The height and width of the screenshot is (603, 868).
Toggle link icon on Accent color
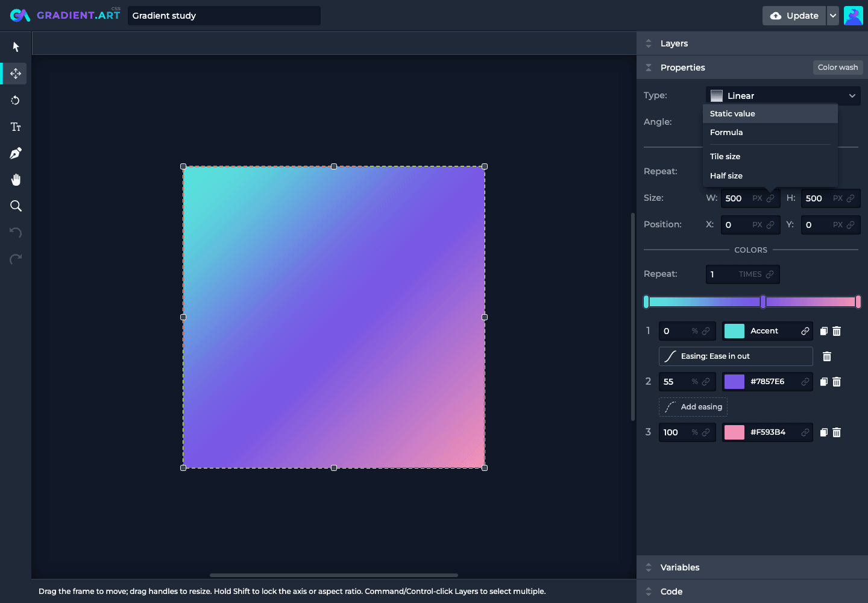tap(805, 331)
